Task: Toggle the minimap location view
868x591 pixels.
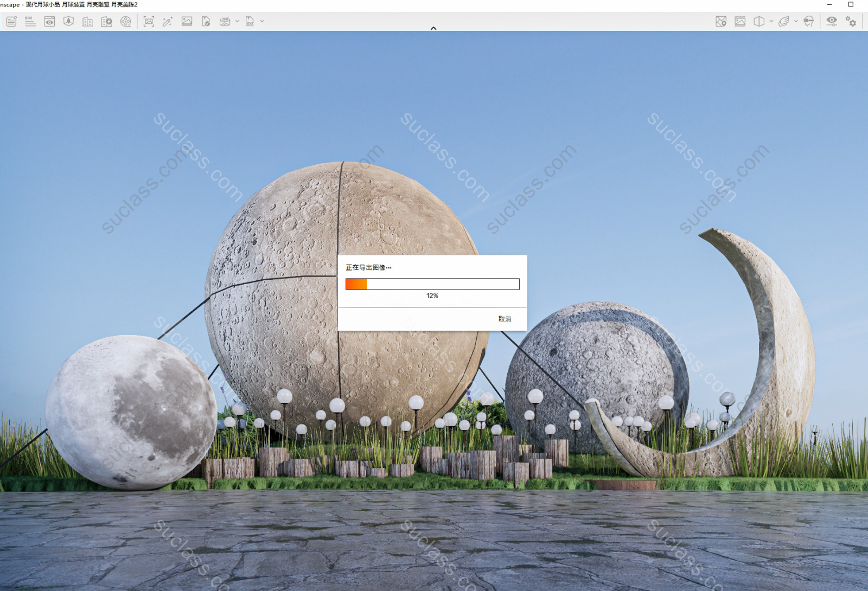Action: pos(720,22)
